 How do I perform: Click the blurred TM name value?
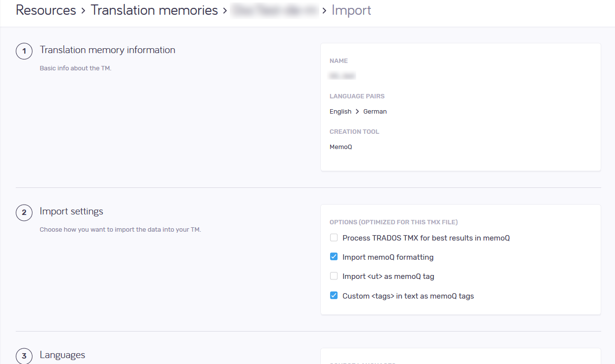[342, 76]
